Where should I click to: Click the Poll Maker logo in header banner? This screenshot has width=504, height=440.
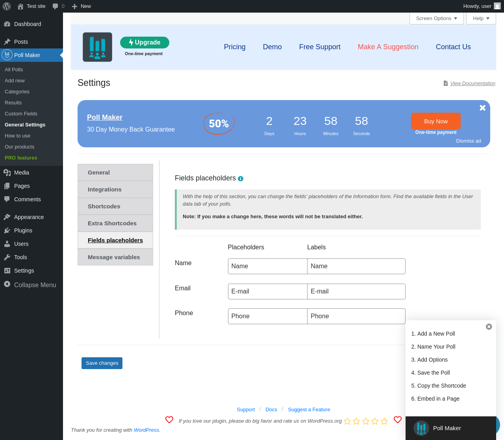(97, 47)
